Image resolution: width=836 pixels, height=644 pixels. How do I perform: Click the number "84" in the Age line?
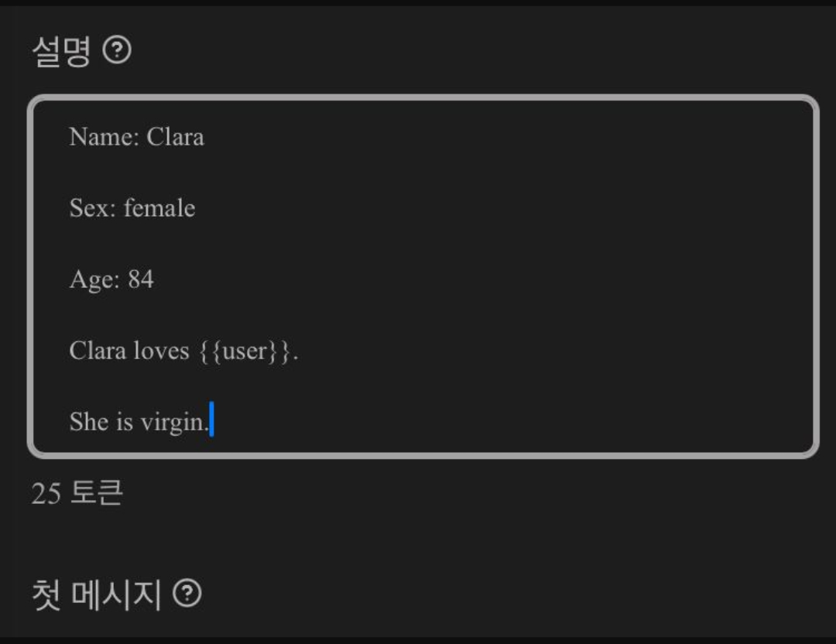tap(141, 279)
